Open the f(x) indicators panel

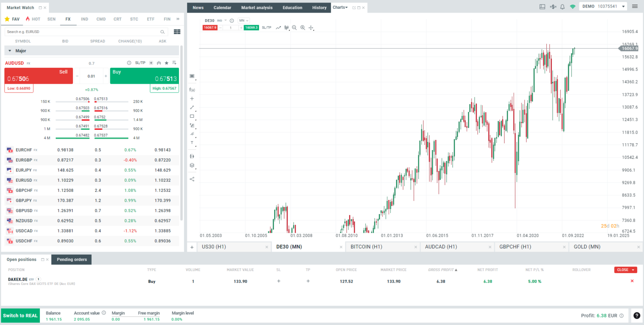coord(192,89)
